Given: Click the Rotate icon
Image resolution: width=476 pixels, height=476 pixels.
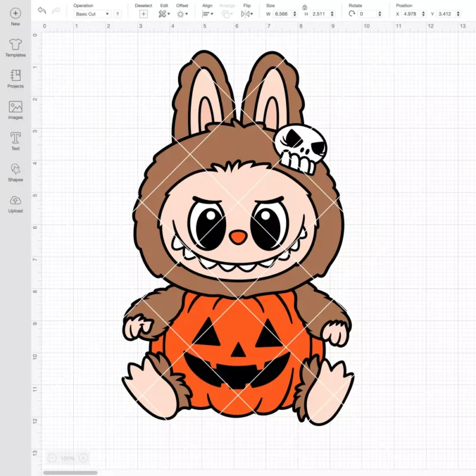Looking at the screenshot, I should (x=352, y=14).
